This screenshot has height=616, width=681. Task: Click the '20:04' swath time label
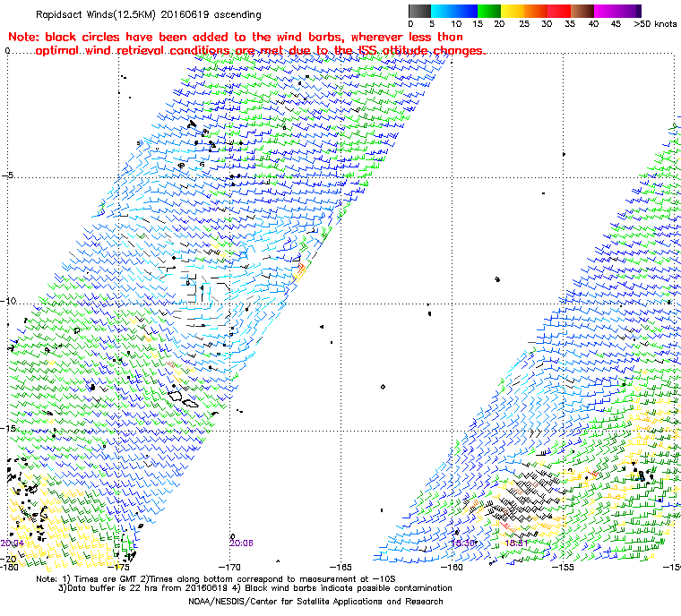(x=13, y=543)
